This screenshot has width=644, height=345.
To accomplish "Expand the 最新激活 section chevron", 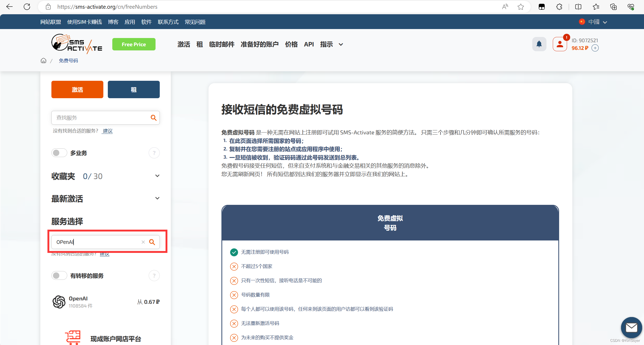I will pyautogui.click(x=157, y=198).
